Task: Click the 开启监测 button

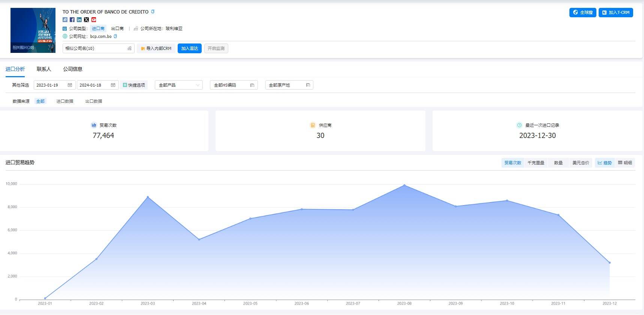Action: pos(216,48)
